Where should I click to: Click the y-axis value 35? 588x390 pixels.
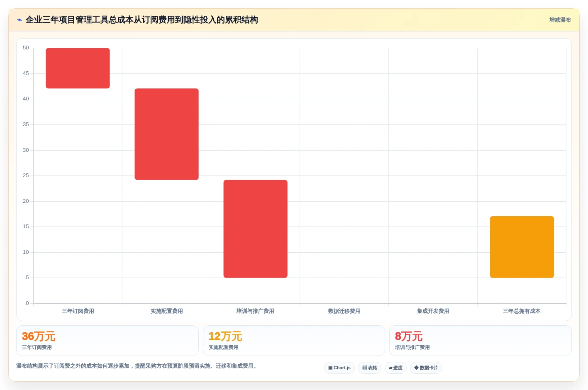[26, 124]
